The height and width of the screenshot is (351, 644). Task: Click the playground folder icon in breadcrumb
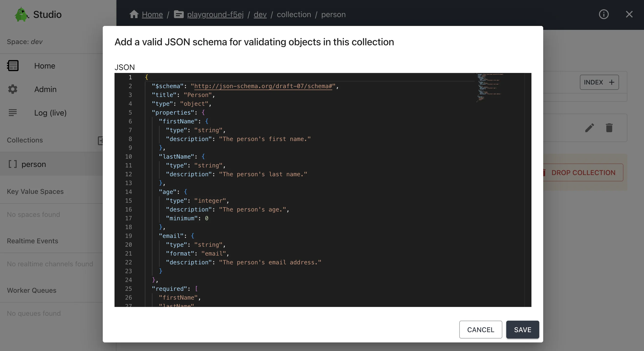pos(179,14)
